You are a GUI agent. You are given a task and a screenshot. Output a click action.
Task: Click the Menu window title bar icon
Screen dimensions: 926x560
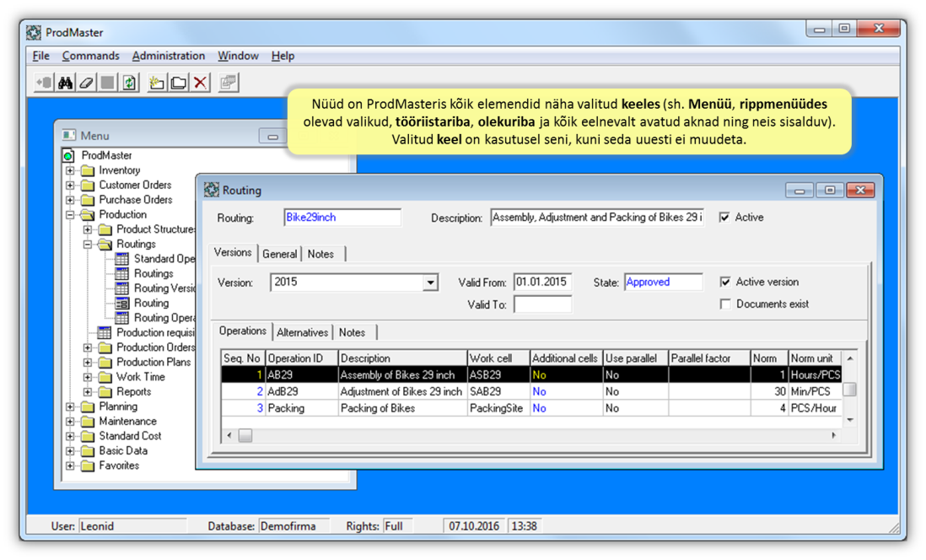tap(69, 135)
